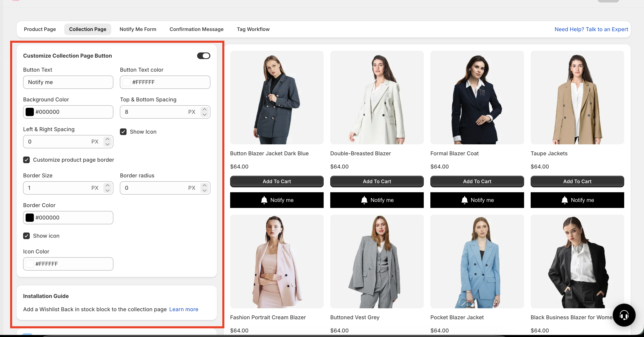The width and height of the screenshot is (644, 337).
Task: Click bell icon on Double-Breasted Blazer Notify me
Action: tap(364, 200)
